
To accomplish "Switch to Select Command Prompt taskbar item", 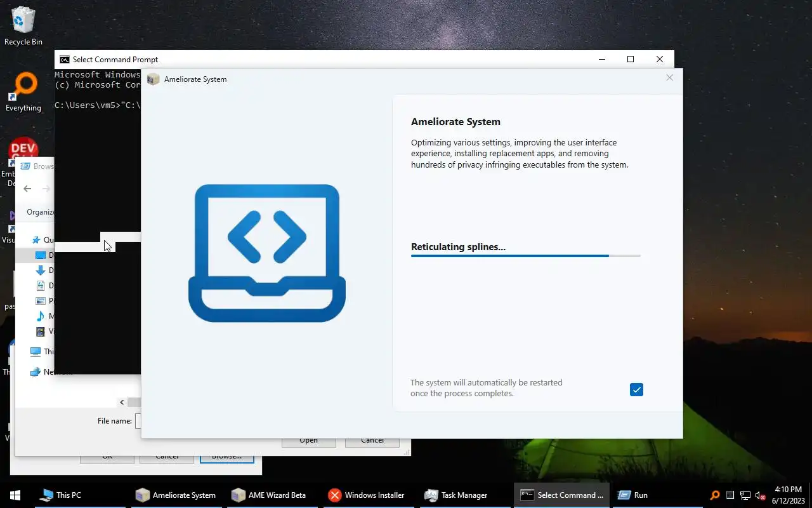I will pyautogui.click(x=561, y=495).
